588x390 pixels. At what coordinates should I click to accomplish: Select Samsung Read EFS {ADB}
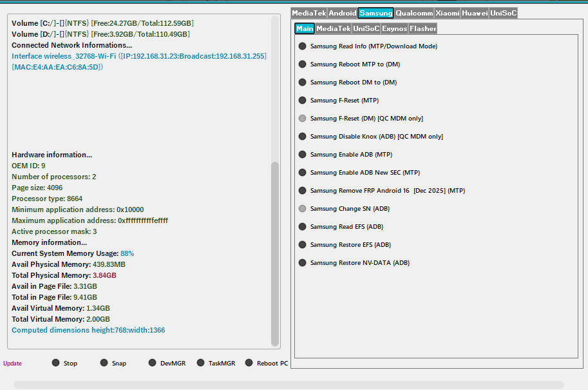click(303, 227)
